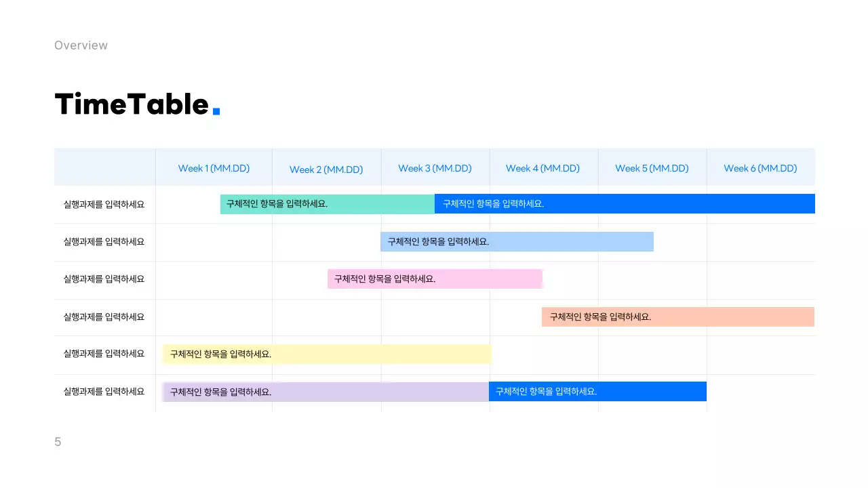Image resolution: width=868 pixels, height=488 pixels.
Task: Select the pink schedule bar
Action: click(x=435, y=279)
